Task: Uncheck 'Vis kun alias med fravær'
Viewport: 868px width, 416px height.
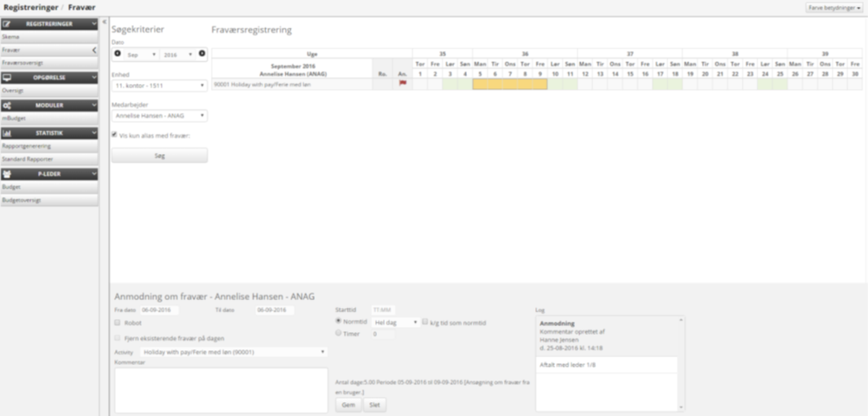Action: coord(116,134)
